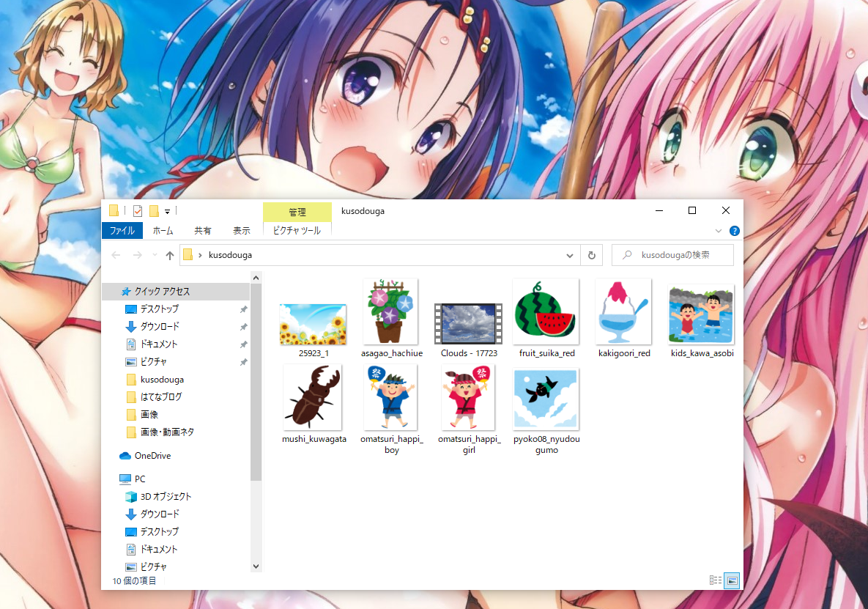Open the blue Help icon

click(735, 231)
